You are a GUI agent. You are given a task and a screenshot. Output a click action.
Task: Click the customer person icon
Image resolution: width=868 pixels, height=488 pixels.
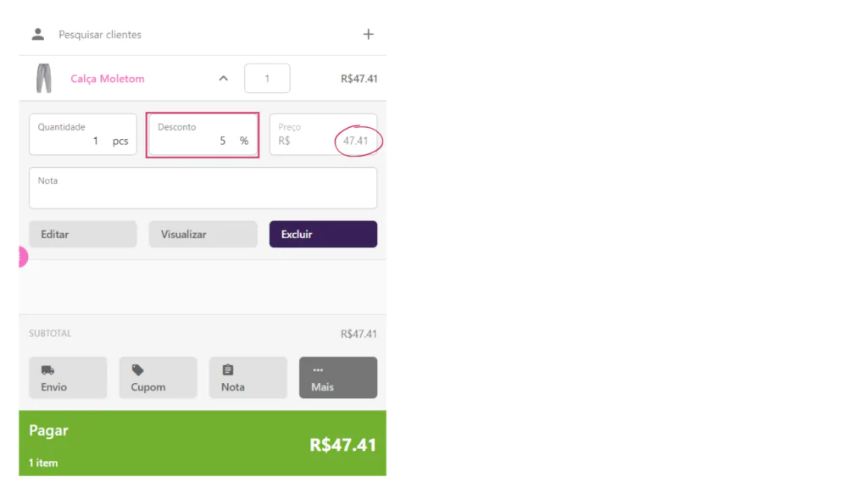[x=37, y=34]
